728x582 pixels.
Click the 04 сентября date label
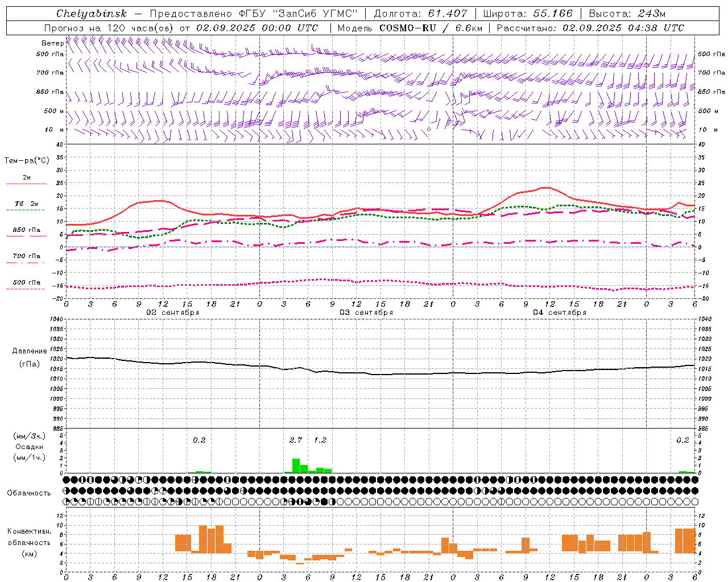click(560, 313)
